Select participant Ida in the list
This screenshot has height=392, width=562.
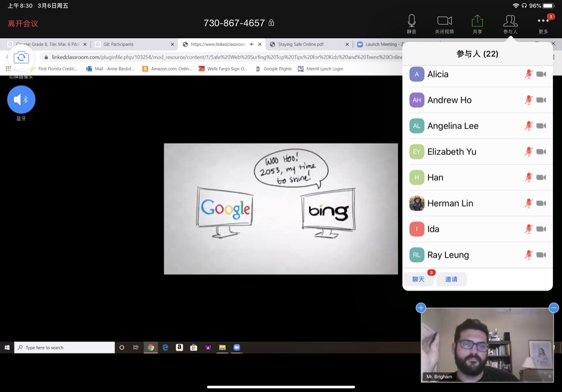point(477,229)
